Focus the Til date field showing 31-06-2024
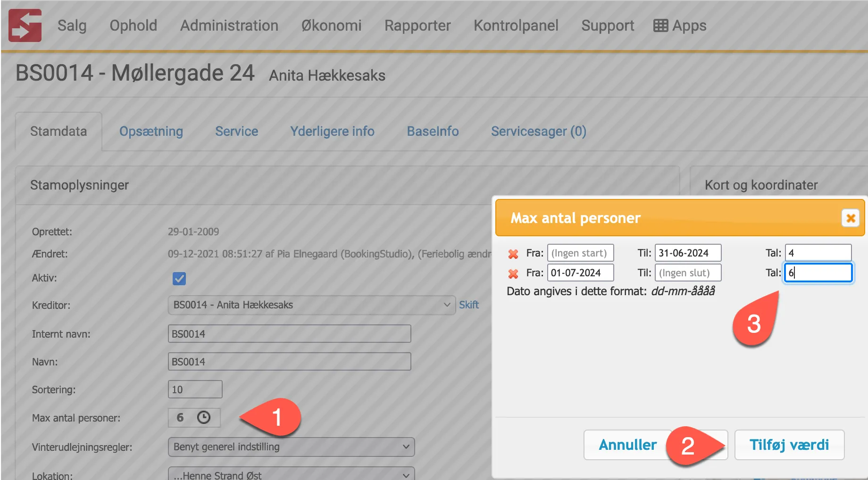The image size is (868, 480). click(687, 253)
